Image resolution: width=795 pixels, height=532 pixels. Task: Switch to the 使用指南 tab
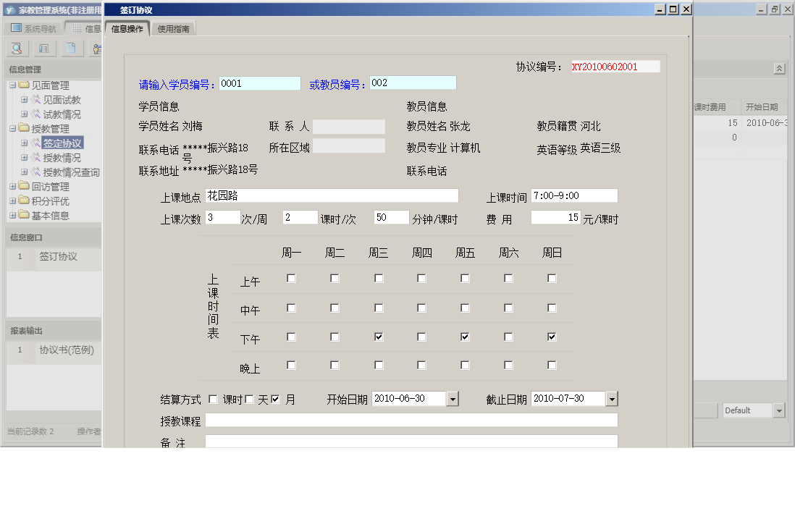pos(174,28)
